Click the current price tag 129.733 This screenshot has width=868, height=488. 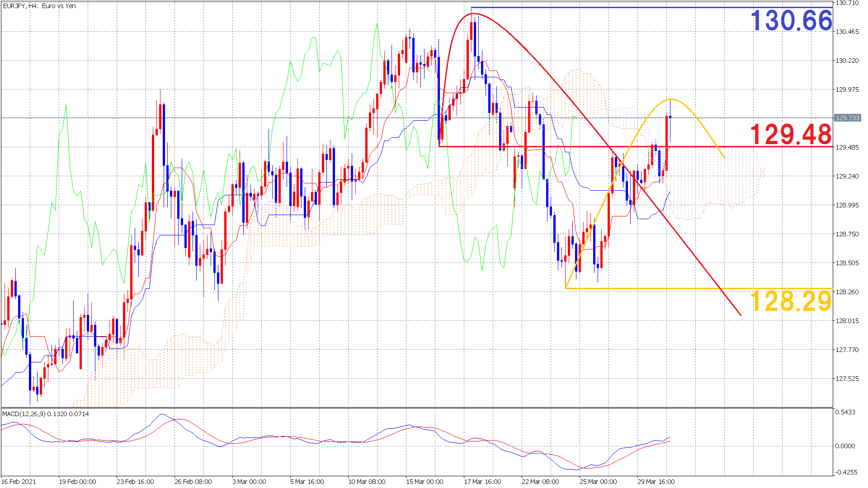click(x=847, y=118)
